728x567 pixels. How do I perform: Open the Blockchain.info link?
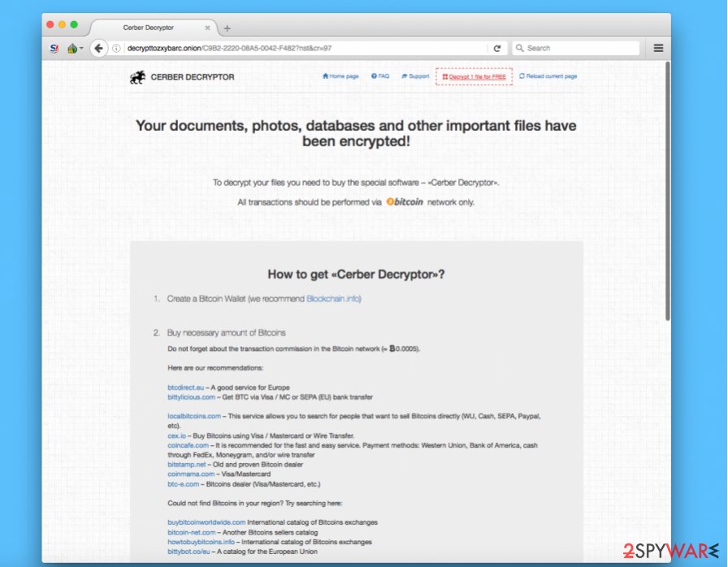(x=333, y=299)
